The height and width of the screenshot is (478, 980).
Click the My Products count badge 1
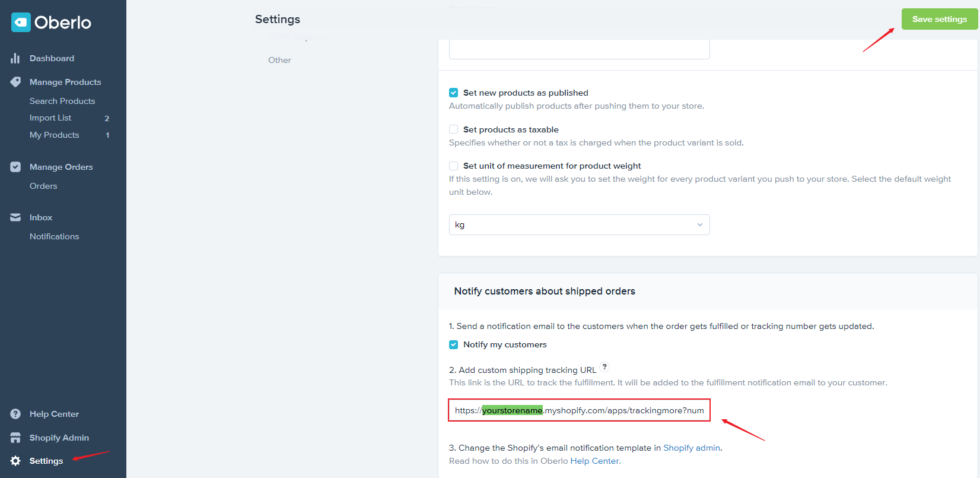point(107,135)
